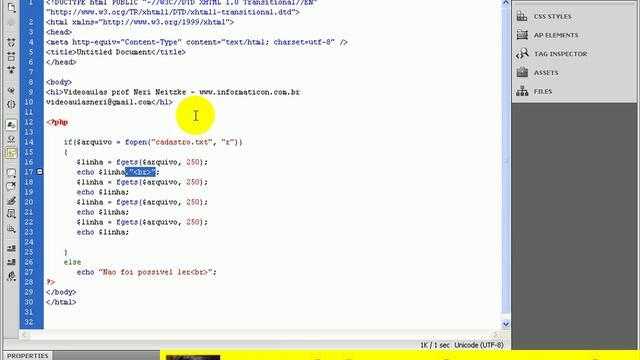Open the Open Documents list icon
The image size is (640, 360).
pyautogui.click(x=11, y=7)
